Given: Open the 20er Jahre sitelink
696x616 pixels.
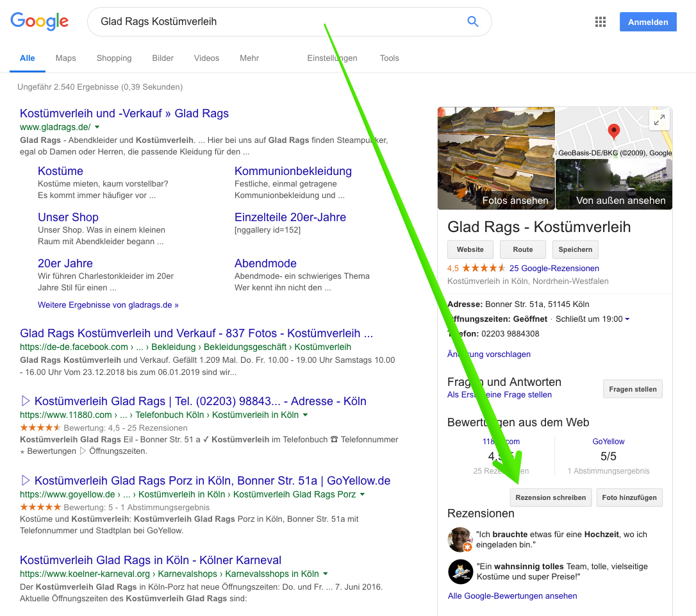Looking at the screenshot, I should pyautogui.click(x=65, y=263).
